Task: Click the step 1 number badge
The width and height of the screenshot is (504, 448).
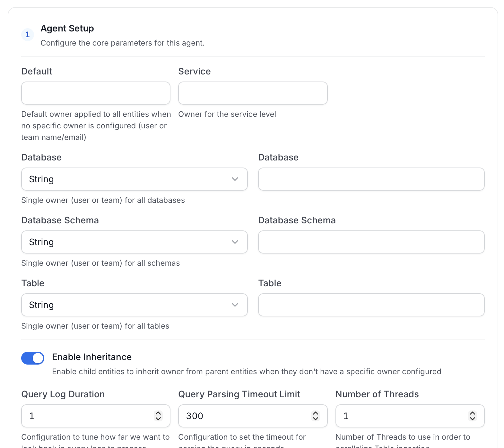Action: coord(28,35)
